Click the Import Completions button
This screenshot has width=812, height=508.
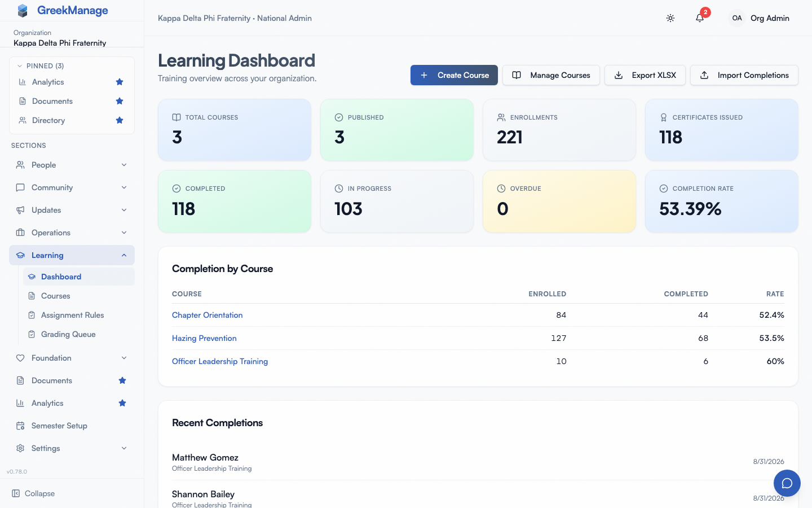[744, 75]
